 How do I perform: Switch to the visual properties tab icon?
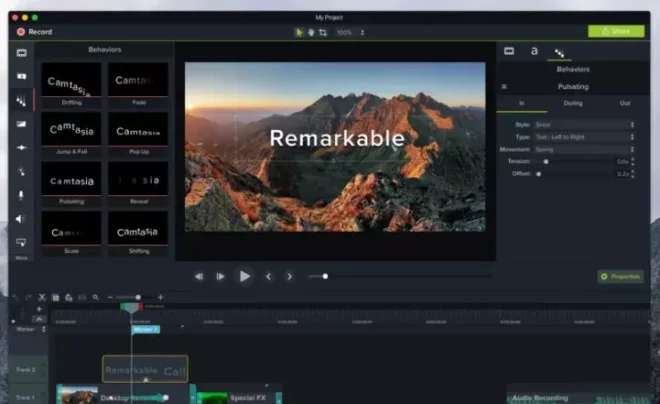click(x=509, y=51)
